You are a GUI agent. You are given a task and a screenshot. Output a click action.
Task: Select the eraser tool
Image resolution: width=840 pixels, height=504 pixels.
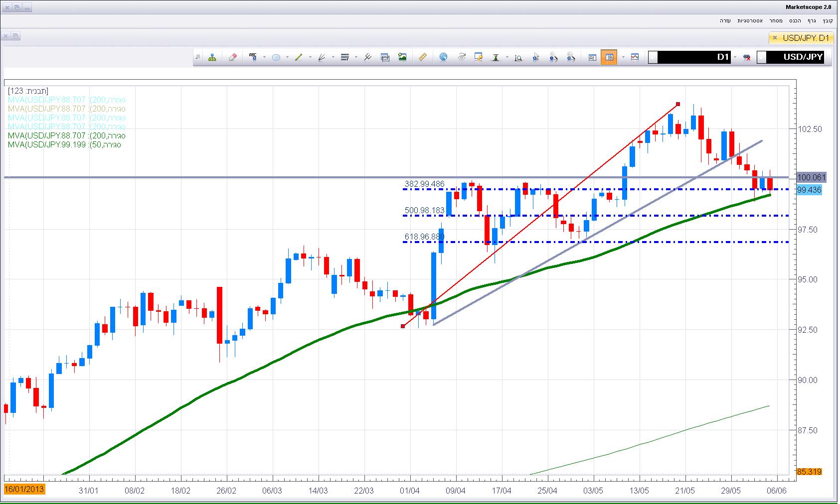pos(232,57)
